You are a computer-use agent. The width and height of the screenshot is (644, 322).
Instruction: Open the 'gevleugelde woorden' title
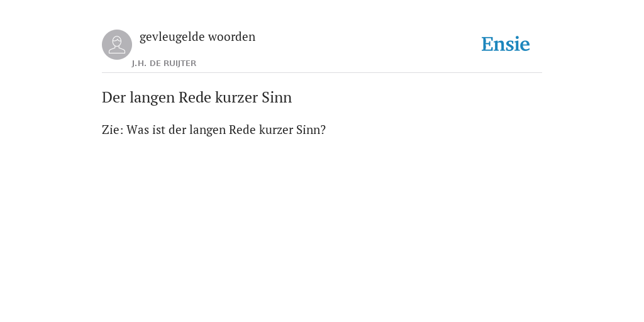[197, 37]
